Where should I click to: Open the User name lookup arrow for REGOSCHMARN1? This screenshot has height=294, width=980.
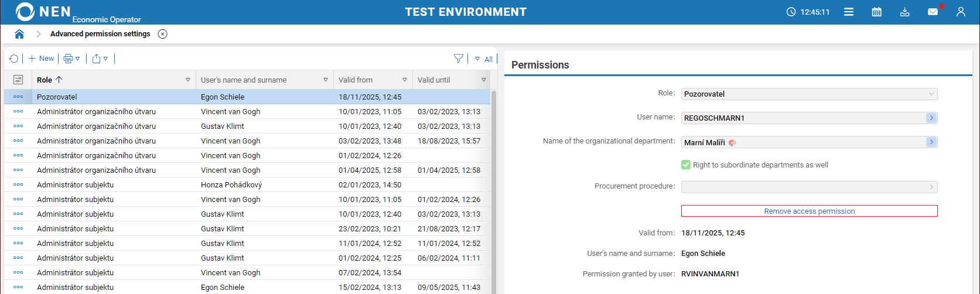tap(931, 118)
